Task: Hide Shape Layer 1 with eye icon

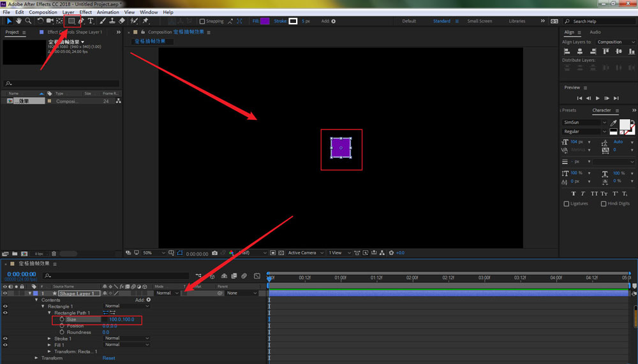Action: coord(5,293)
